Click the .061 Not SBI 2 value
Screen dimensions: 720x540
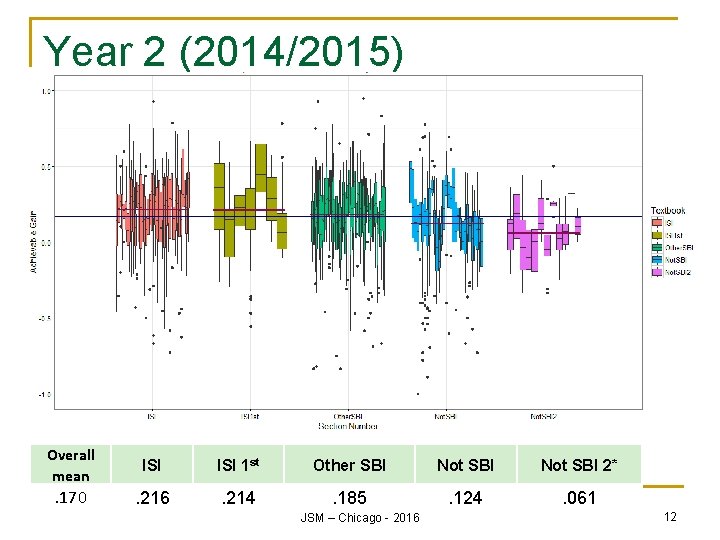tap(579, 498)
